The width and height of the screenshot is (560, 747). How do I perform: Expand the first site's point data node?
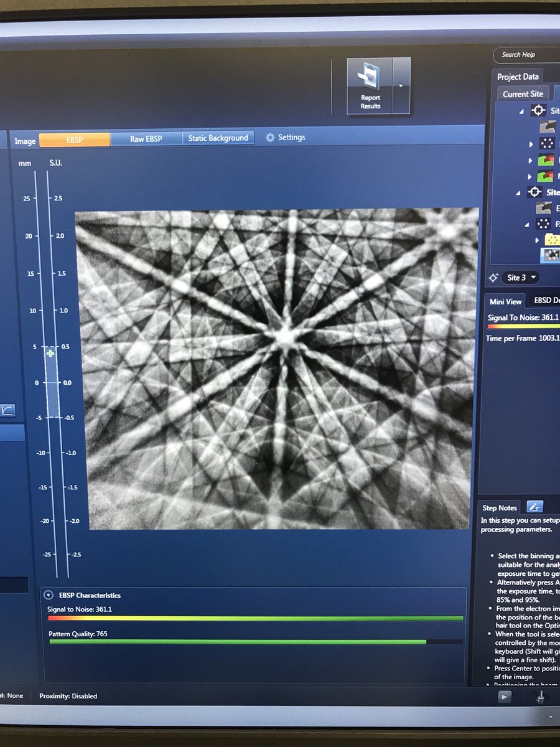pyautogui.click(x=531, y=144)
